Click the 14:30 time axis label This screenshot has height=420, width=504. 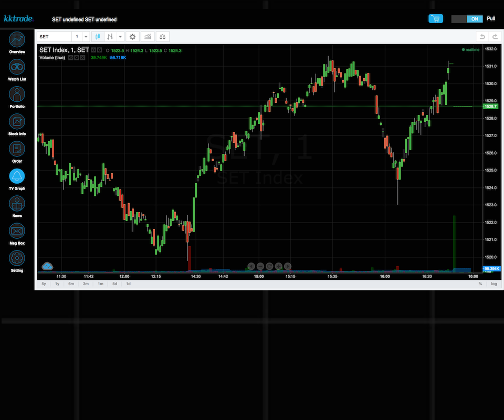click(196, 276)
